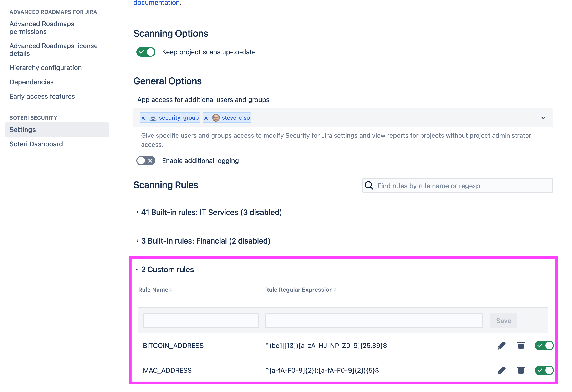
Task: Click the Save button for new rule
Action: tap(503, 321)
